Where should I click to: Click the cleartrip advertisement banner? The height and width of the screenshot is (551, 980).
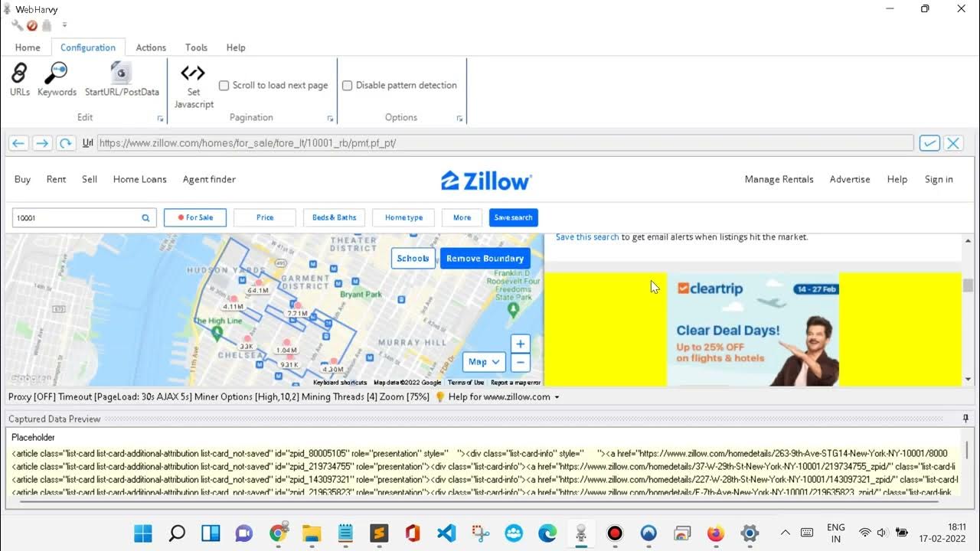753,330
